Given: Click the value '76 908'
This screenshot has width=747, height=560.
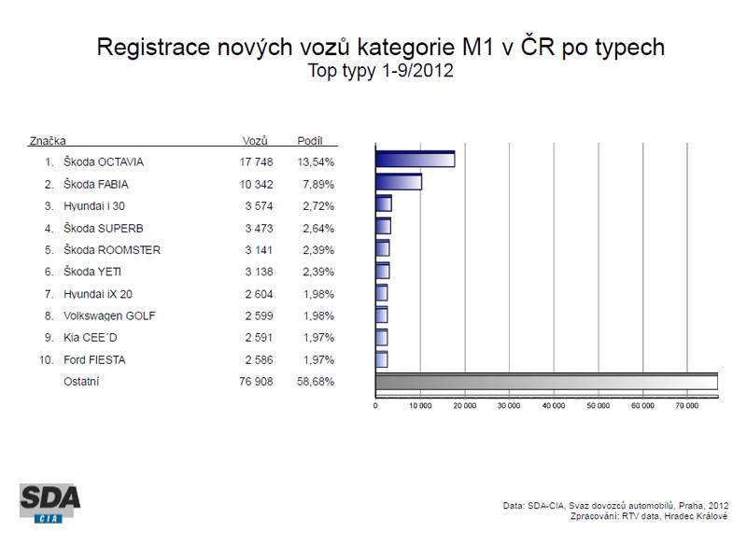Looking at the screenshot, I should [x=256, y=382].
